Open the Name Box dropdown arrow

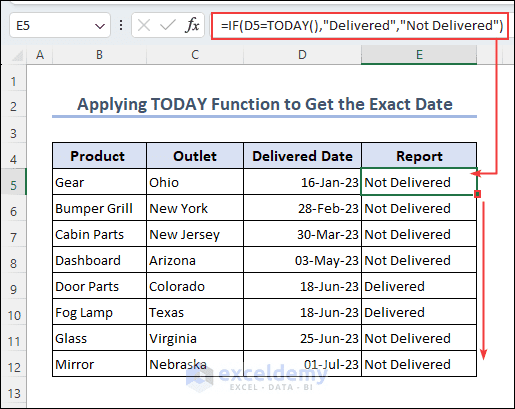pyautogui.click(x=100, y=26)
